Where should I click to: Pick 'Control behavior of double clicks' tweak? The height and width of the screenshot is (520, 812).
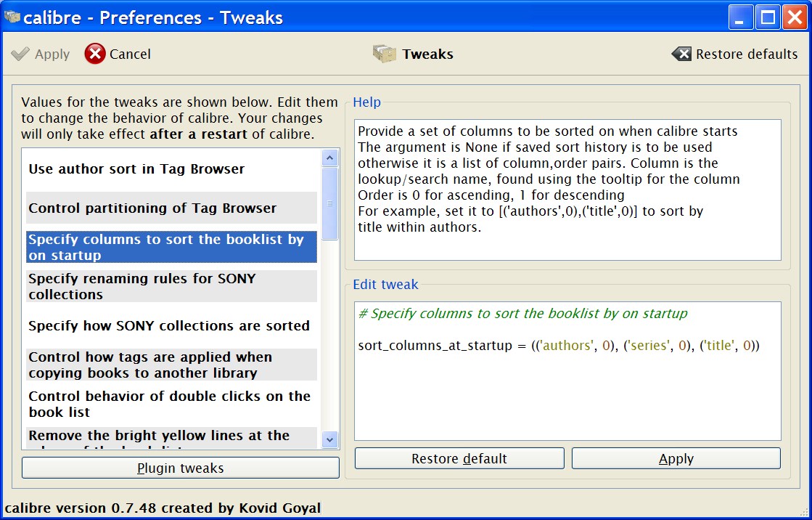pyautogui.click(x=169, y=404)
